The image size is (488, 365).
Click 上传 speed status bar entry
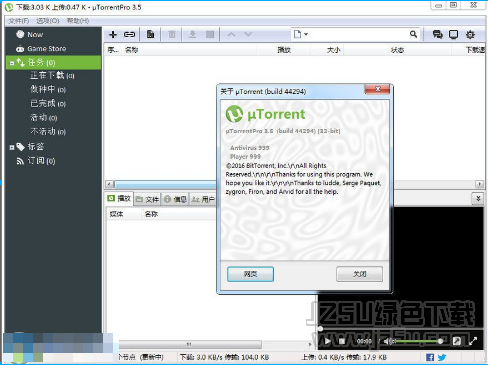click(344, 357)
